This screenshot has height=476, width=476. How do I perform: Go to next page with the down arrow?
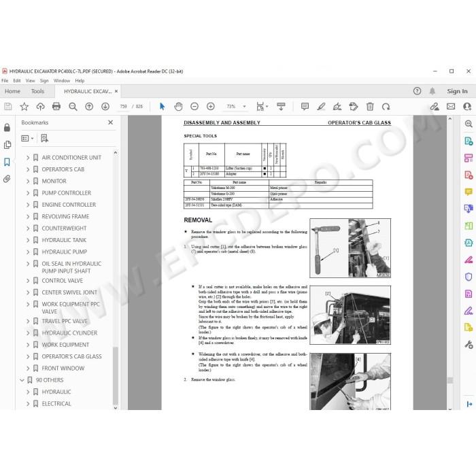[x=105, y=107]
